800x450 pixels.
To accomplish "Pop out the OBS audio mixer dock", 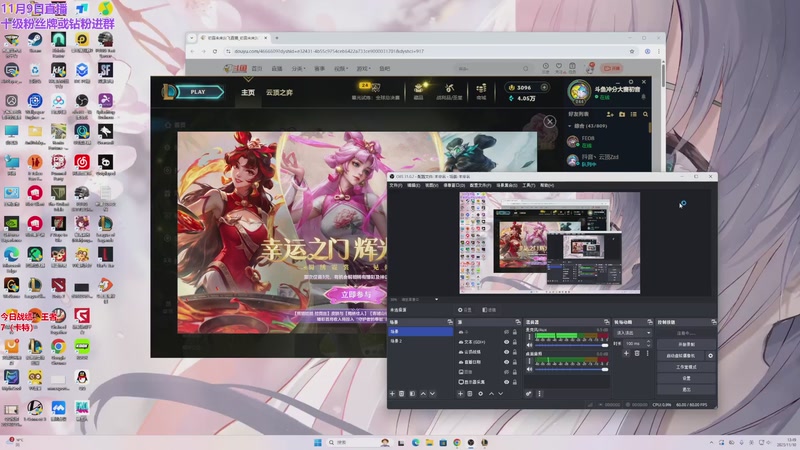I will [606, 322].
